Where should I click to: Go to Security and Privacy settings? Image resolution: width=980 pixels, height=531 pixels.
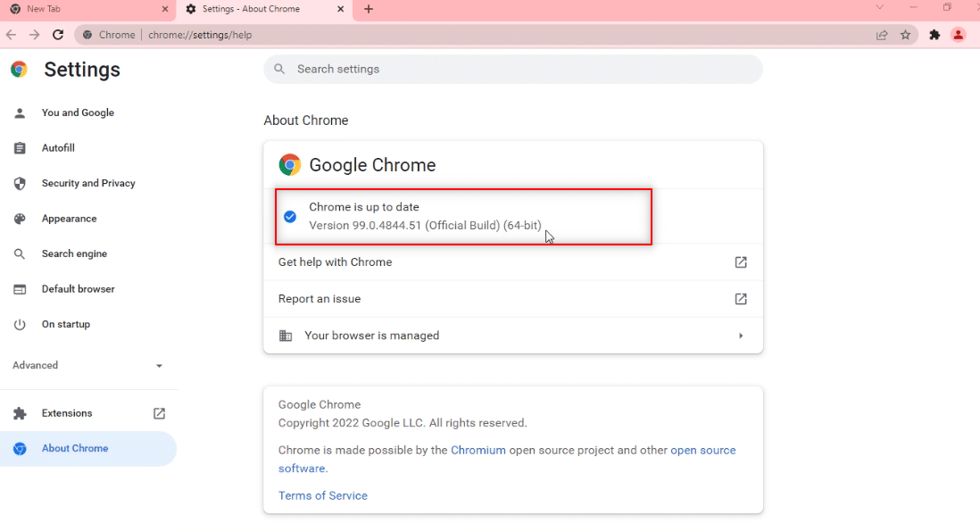point(88,183)
